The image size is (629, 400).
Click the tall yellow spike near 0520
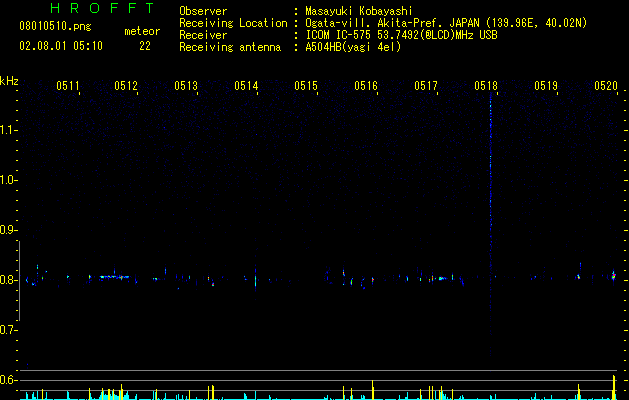coord(614,387)
